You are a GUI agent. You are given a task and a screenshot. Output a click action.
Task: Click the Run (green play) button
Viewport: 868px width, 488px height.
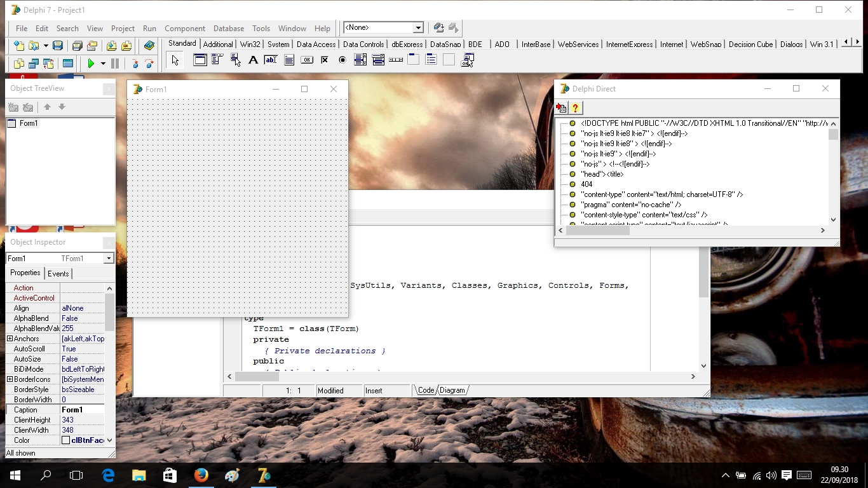click(91, 64)
